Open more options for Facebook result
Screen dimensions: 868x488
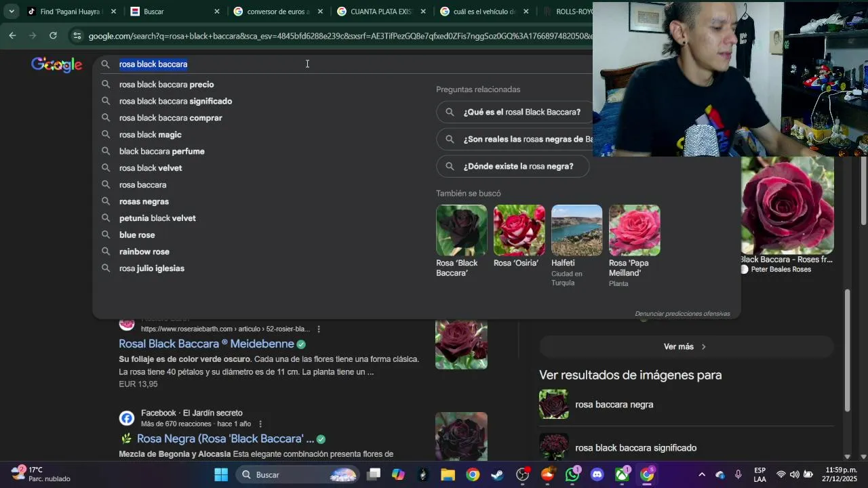coord(260,424)
